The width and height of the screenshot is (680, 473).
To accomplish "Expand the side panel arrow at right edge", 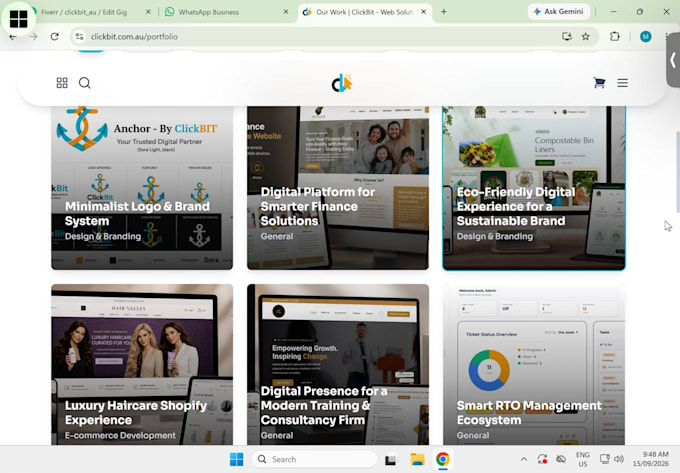I will point(673,60).
